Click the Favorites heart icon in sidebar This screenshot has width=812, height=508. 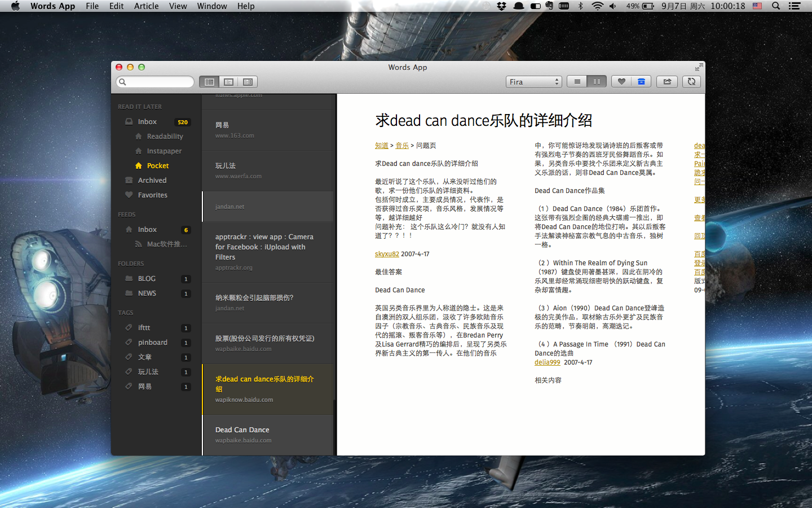[129, 195]
